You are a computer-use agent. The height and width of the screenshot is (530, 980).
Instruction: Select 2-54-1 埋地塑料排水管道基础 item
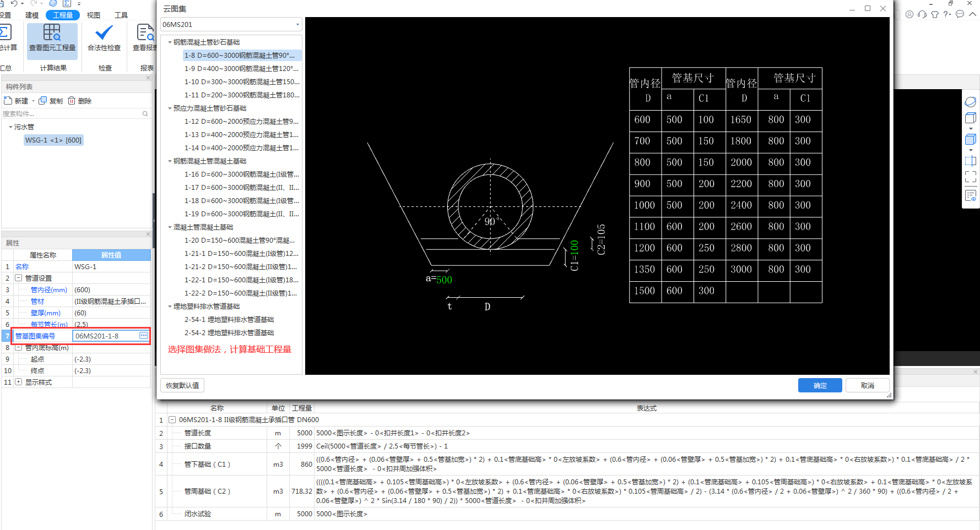tap(229, 319)
